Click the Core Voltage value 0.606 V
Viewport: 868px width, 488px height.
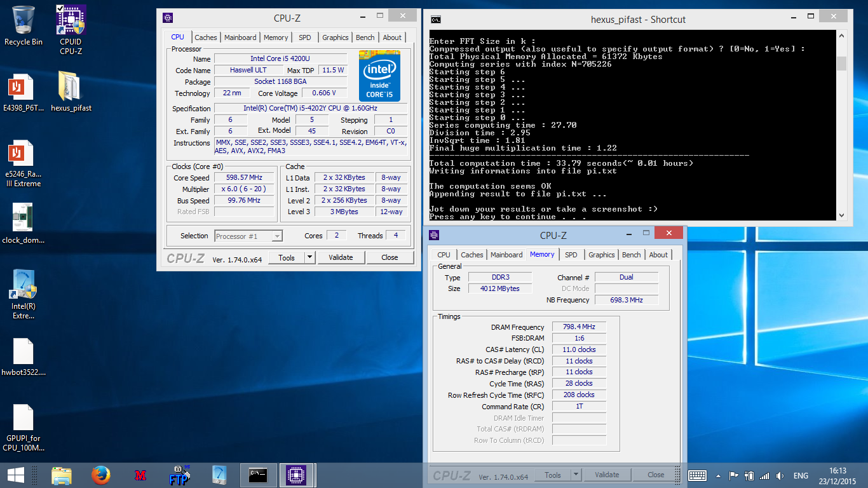click(324, 93)
